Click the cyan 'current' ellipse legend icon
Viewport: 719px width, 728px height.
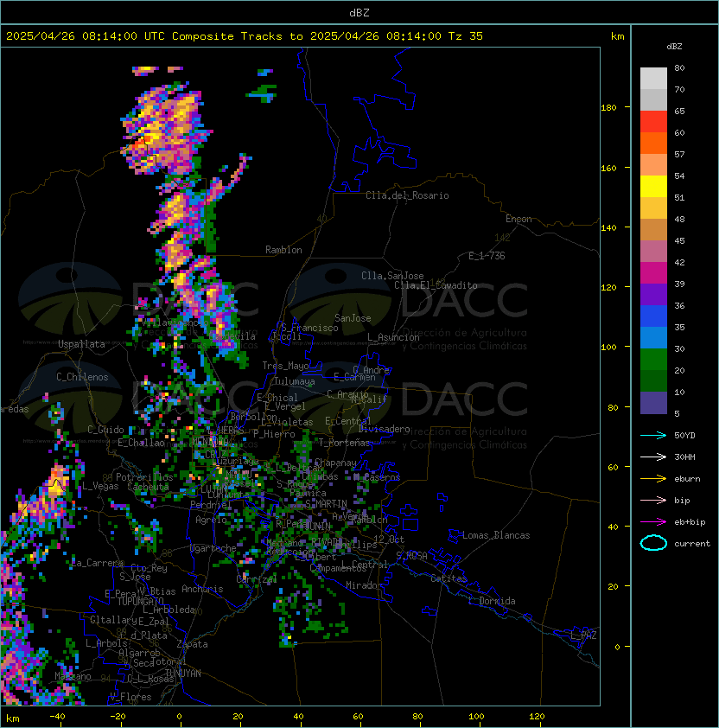point(653,543)
